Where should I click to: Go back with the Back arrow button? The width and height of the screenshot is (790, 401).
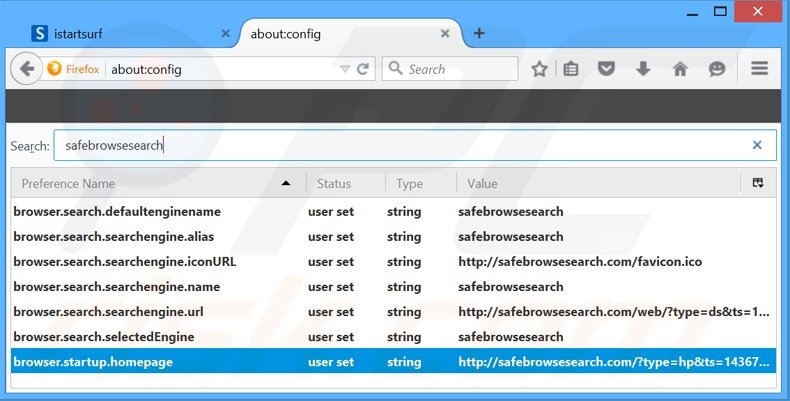point(26,69)
